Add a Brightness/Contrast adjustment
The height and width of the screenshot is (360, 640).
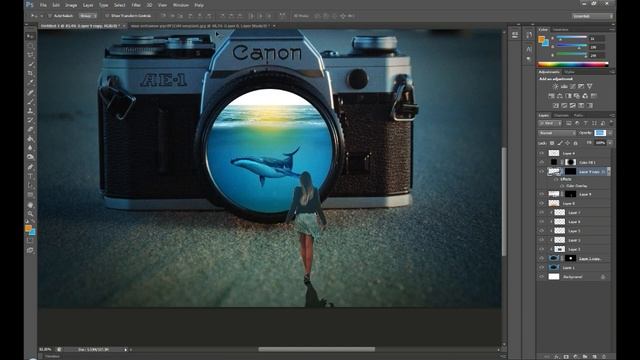(556, 87)
